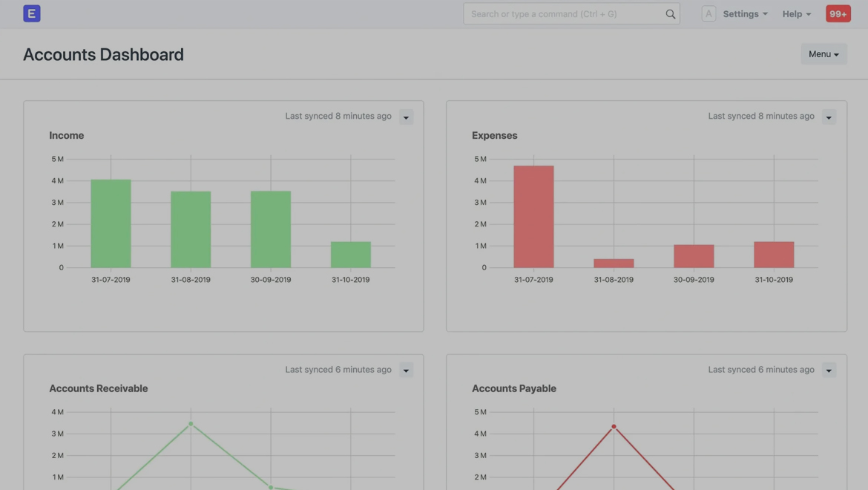Click the Accounts Payable peak data point

tap(614, 426)
